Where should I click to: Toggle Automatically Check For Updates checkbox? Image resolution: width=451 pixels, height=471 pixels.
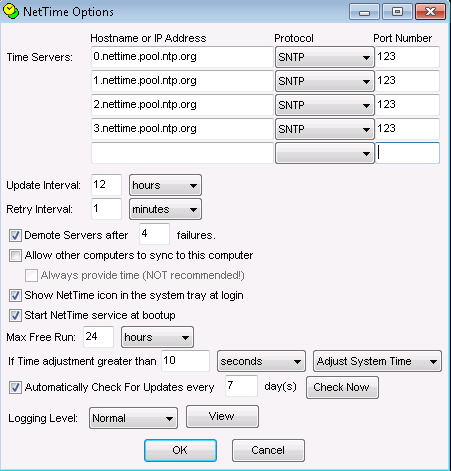[15, 387]
